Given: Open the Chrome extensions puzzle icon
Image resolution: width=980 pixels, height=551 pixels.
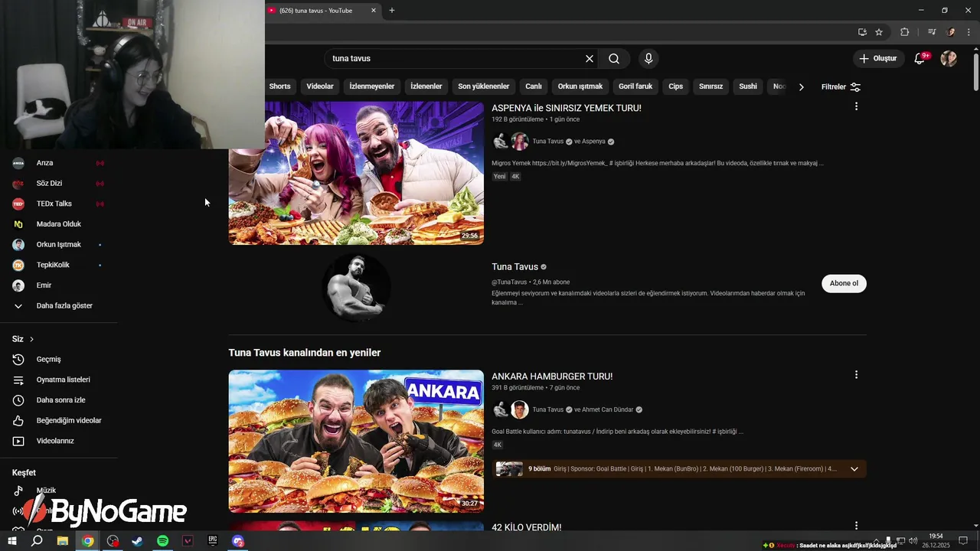Looking at the screenshot, I should pos(904,32).
